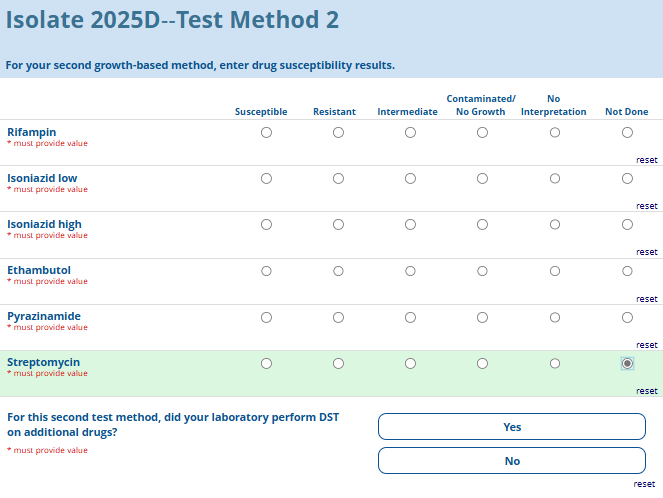The width and height of the screenshot is (663, 498).
Task: Mark Streptomycin as Susceptible
Action: [266, 363]
